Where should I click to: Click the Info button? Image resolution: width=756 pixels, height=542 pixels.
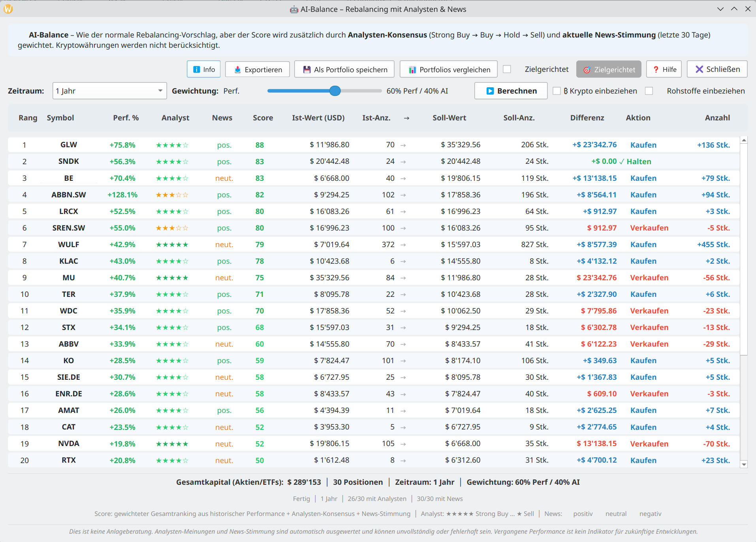[204, 69]
